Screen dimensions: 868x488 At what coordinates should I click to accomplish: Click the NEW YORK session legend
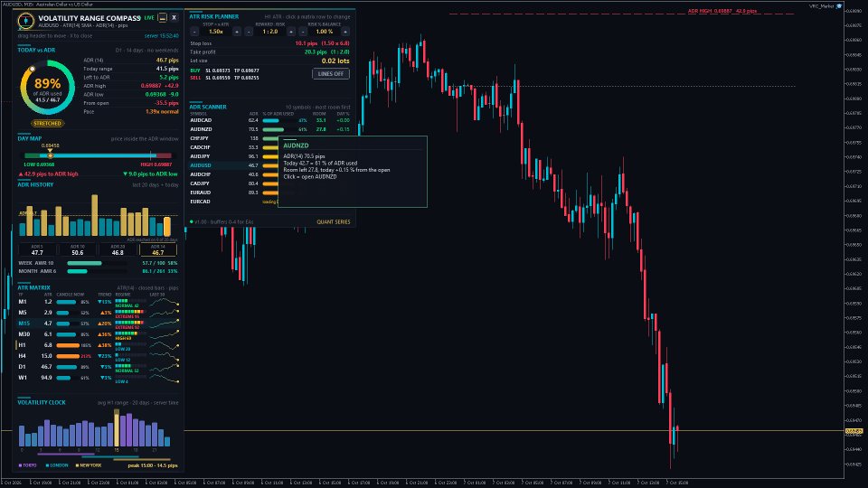point(89,465)
